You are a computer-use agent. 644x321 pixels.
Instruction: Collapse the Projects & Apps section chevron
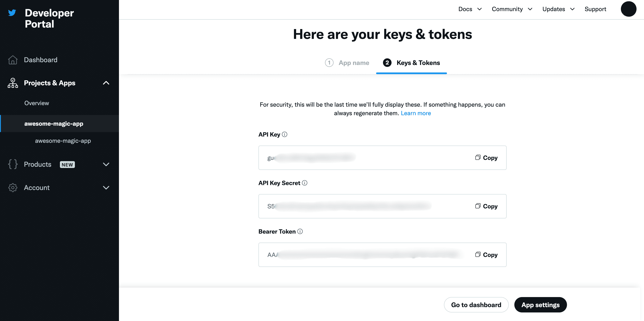[106, 83]
